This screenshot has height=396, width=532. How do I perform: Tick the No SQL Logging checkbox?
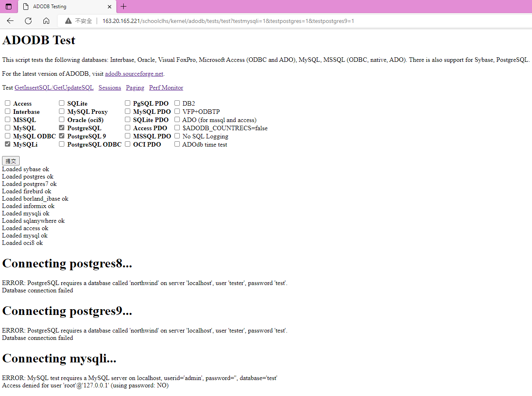click(177, 136)
